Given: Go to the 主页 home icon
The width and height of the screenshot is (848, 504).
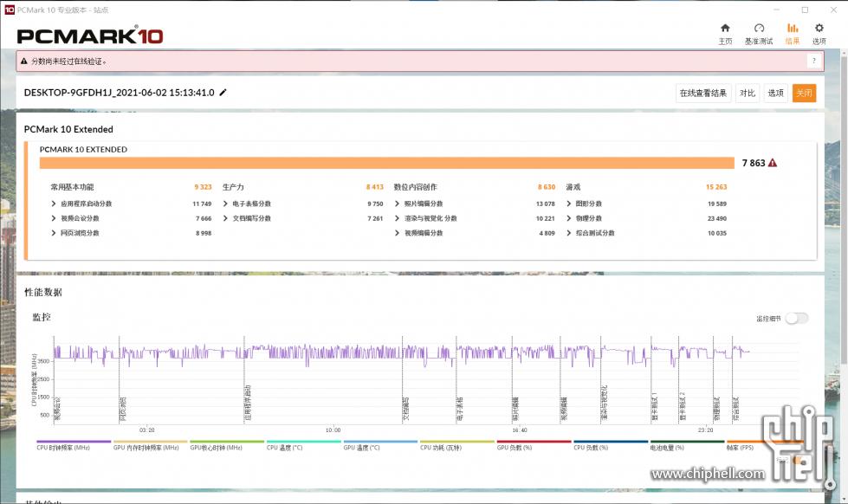Looking at the screenshot, I should pos(725,33).
